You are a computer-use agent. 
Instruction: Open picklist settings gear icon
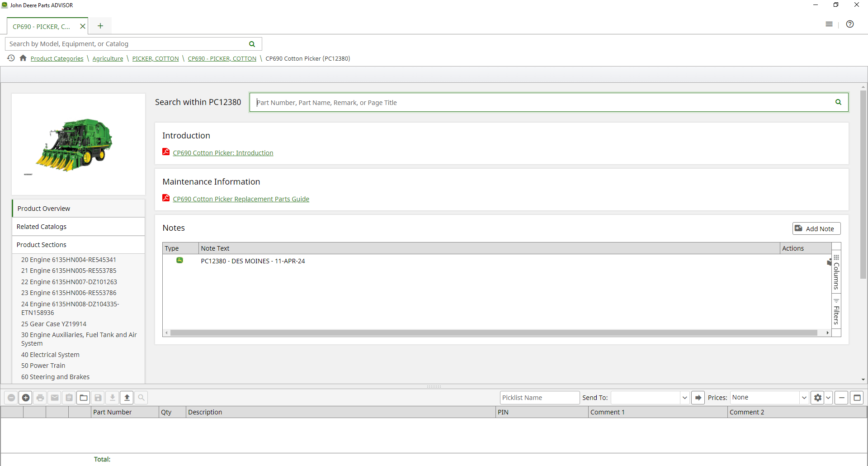pos(817,398)
